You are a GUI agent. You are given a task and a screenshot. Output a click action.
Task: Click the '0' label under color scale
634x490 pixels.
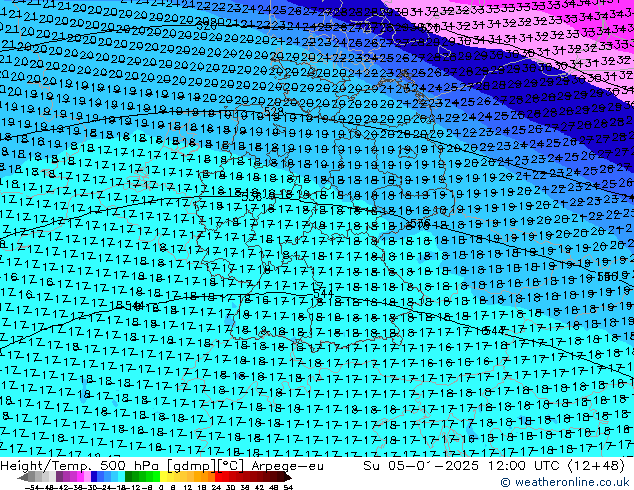click(161, 487)
